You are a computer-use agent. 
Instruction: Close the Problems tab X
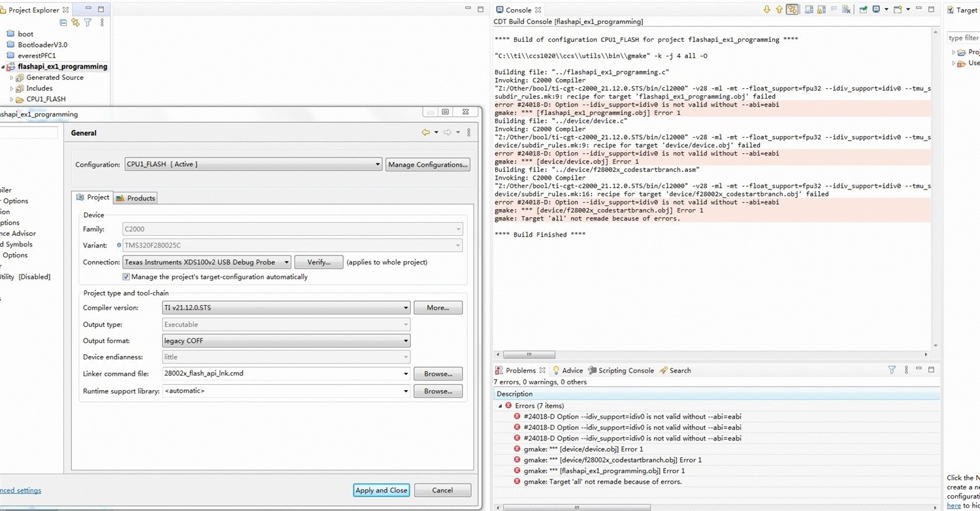pyautogui.click(x=542, y=371)
